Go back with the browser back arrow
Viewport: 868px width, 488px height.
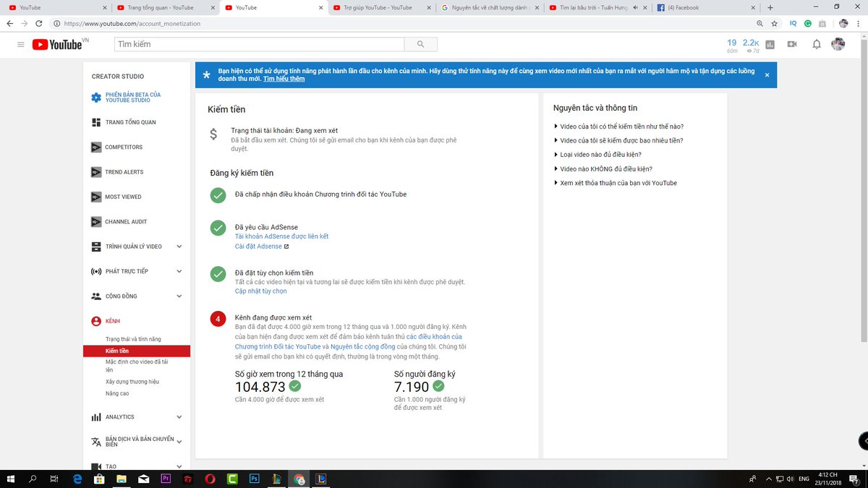pos(9,23)
